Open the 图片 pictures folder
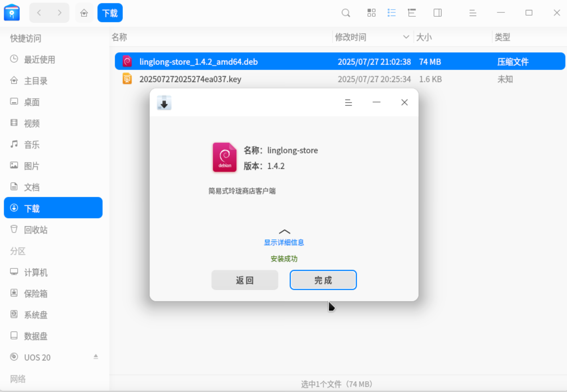 [31, 166]
